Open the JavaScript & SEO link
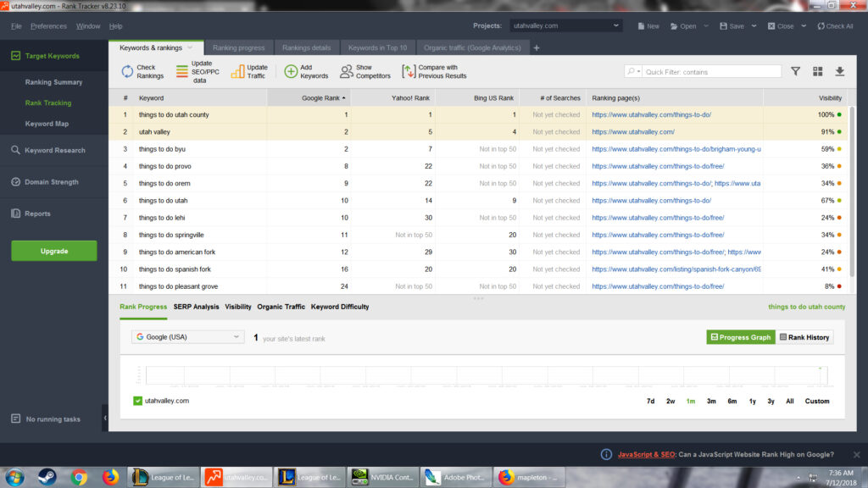 point(646,454)
